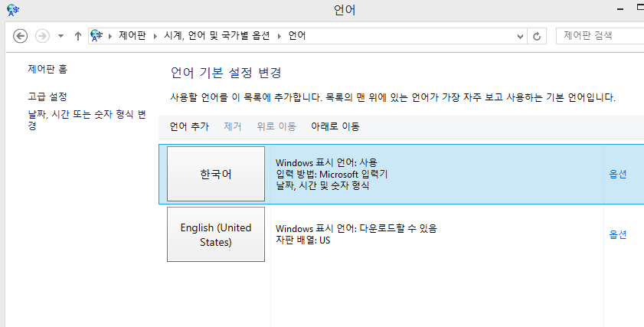644x327 pixels.
Task: Click the Back navigation arrow
Action: point(20,36)
